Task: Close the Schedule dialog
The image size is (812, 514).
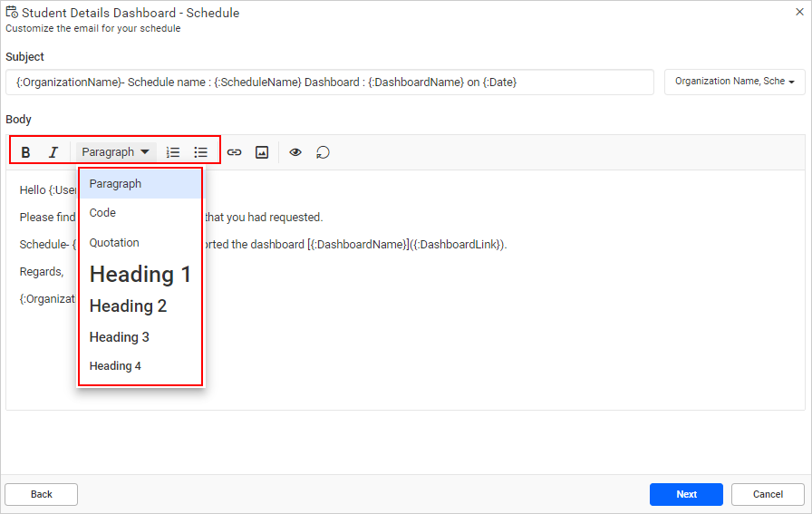Action: (x=799, y=12)
